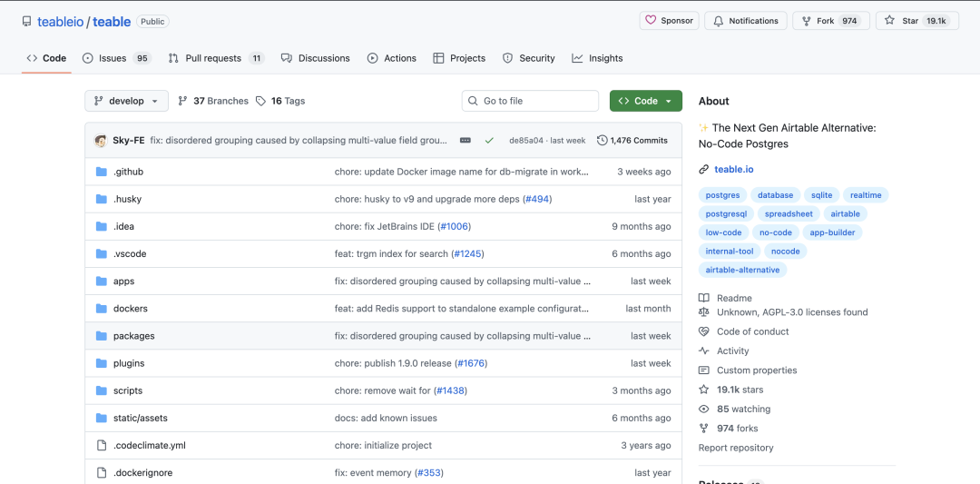Click the Fork icon button

(807, 21)
